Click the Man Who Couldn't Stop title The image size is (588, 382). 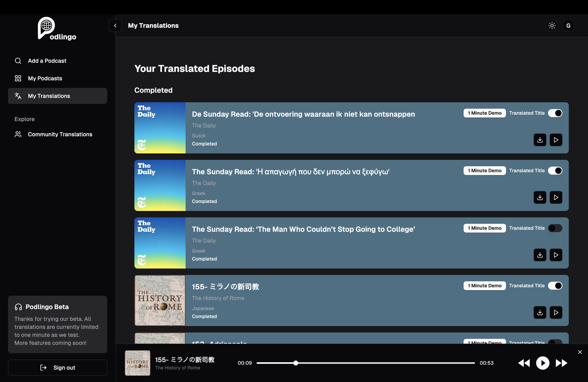point(303,229)
